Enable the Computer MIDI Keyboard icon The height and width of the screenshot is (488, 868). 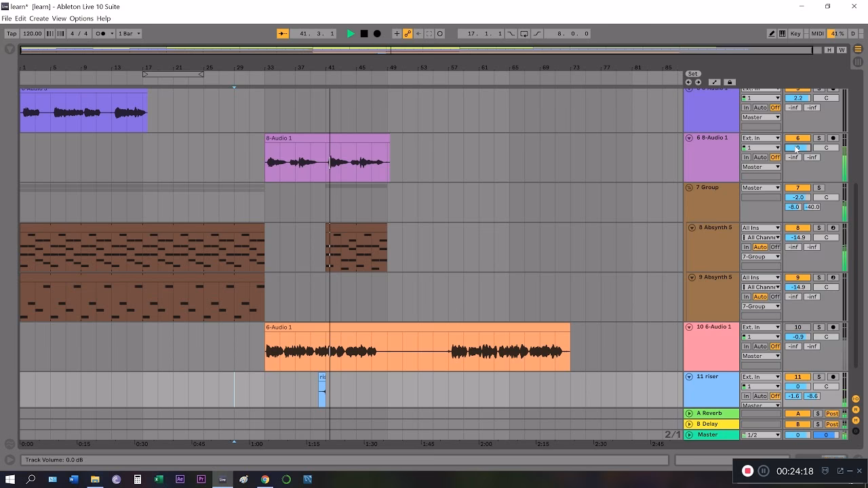click(x=783, y=33)
